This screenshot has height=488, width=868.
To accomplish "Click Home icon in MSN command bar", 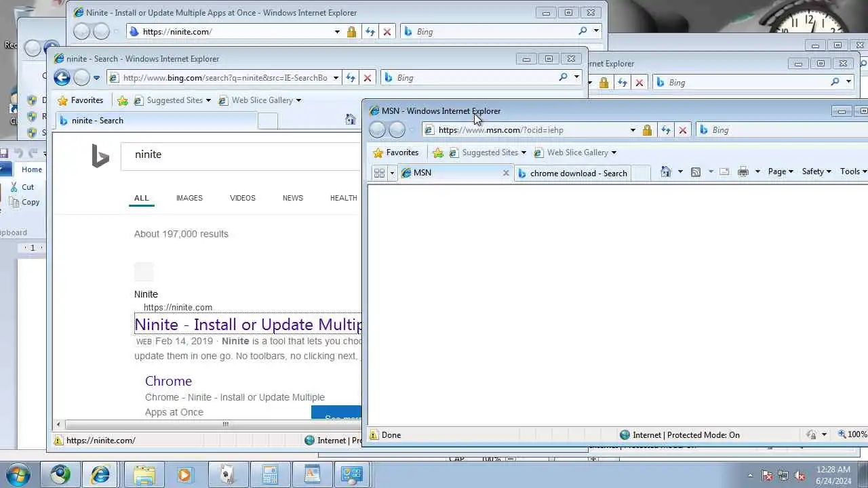I will coord(666,171).
